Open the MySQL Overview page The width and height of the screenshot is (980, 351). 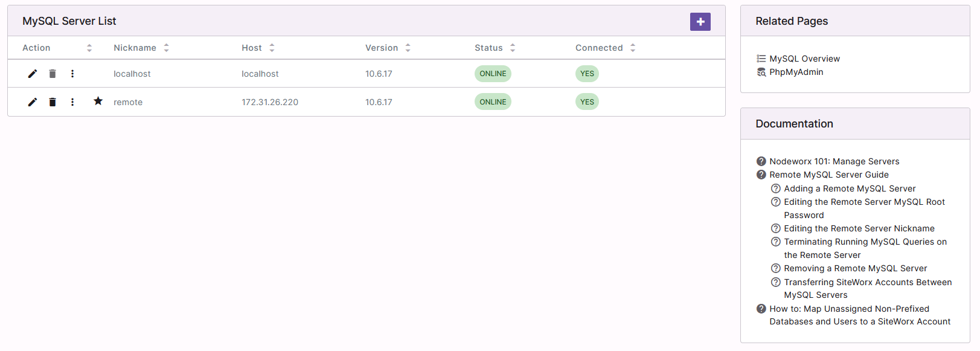(x=805, y=58)
